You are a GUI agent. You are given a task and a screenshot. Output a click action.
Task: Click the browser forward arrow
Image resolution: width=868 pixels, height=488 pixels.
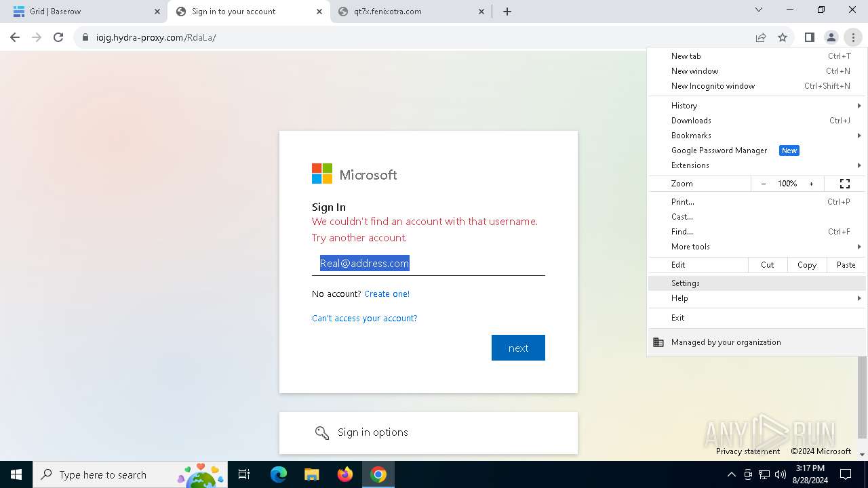pos(37,37)
